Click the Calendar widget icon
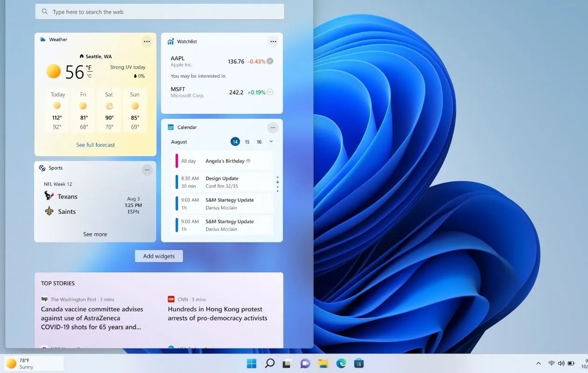Image resolution: width=588 pixels, height=373 pixels. 170,127
